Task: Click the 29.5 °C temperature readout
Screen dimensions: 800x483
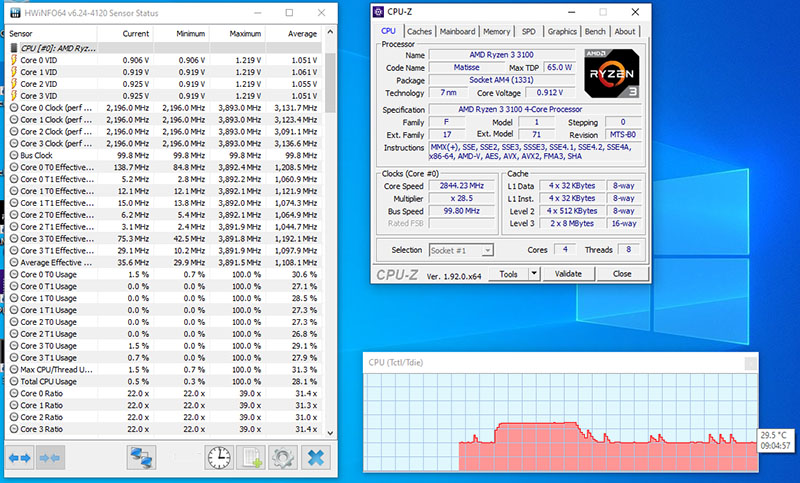Action: 773,436
